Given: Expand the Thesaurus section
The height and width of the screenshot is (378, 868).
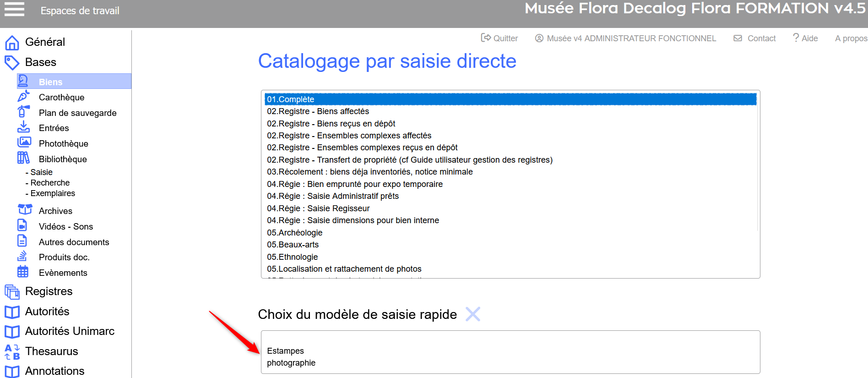Looking at the screenshot, I should click(x=51, y=351).
